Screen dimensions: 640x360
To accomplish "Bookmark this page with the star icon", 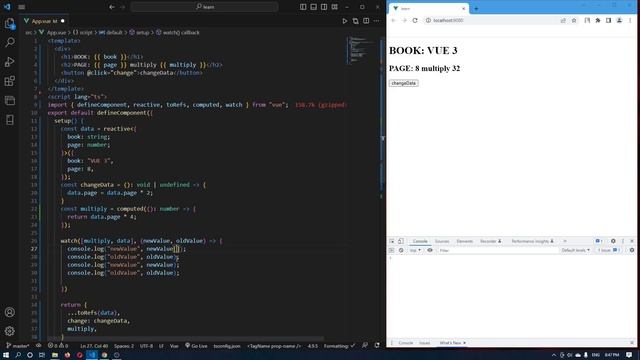I will coord(574,20).
